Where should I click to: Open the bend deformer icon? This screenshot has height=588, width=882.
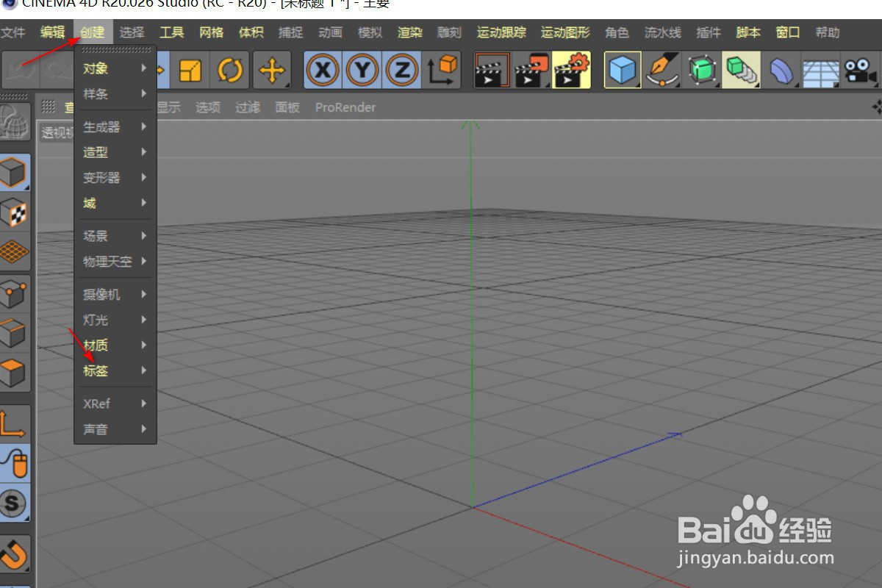[x=781, y=71]
